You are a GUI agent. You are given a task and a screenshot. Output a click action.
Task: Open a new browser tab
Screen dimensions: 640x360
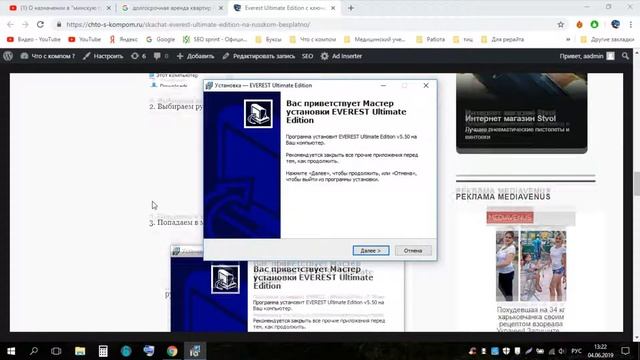click(351, 8)
